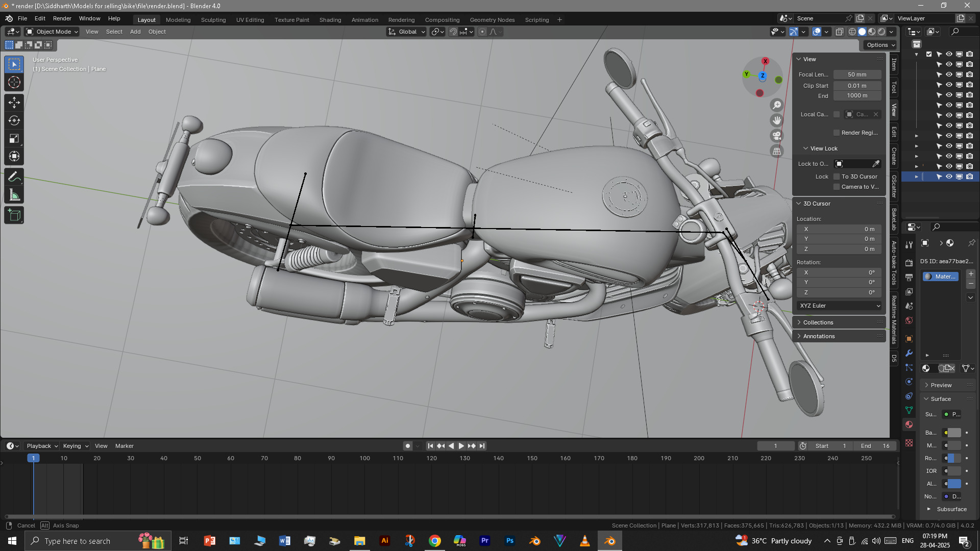Click the zoom view magnifier gizmo

[777, 105]
